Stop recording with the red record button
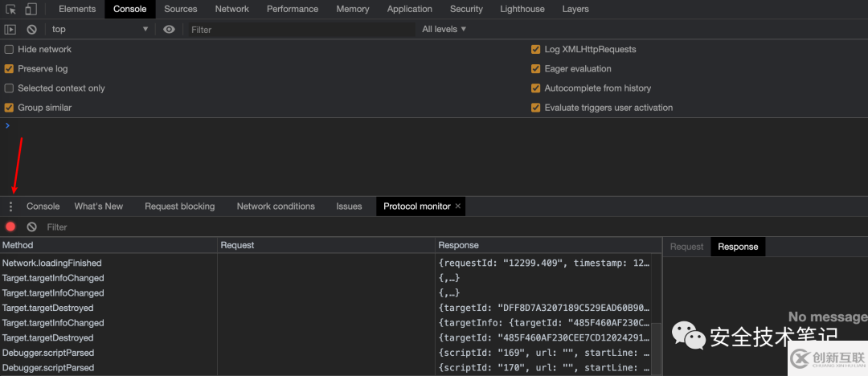 (x=10, y=227)
